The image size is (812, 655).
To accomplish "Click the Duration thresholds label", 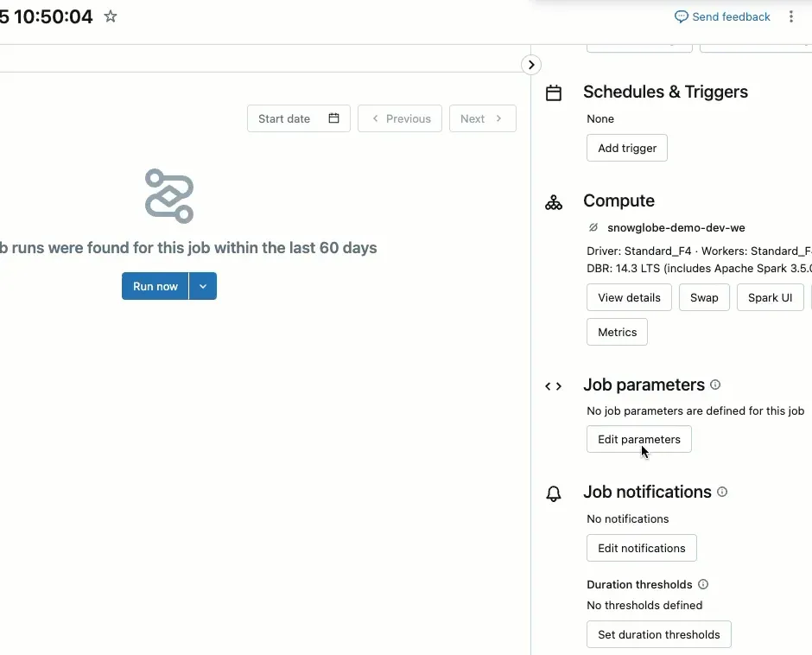I will tap(639, 584).
